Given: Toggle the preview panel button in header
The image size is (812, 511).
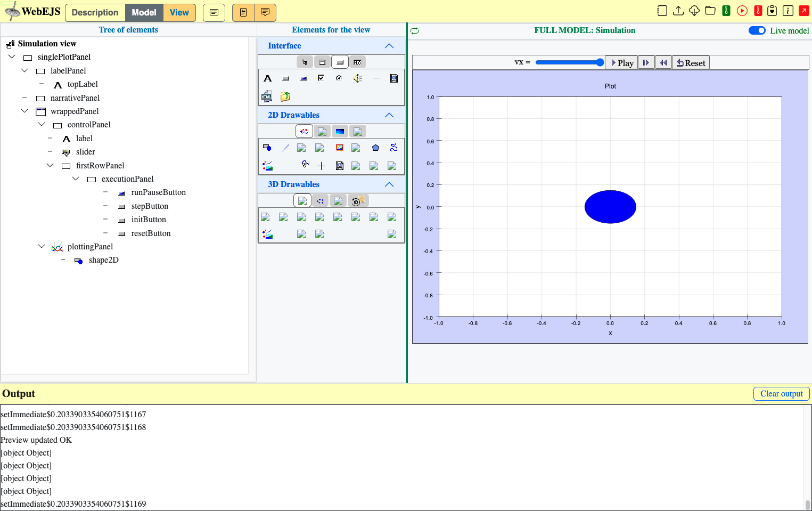Looking at the screenshot, I should (x=243, y=12).
